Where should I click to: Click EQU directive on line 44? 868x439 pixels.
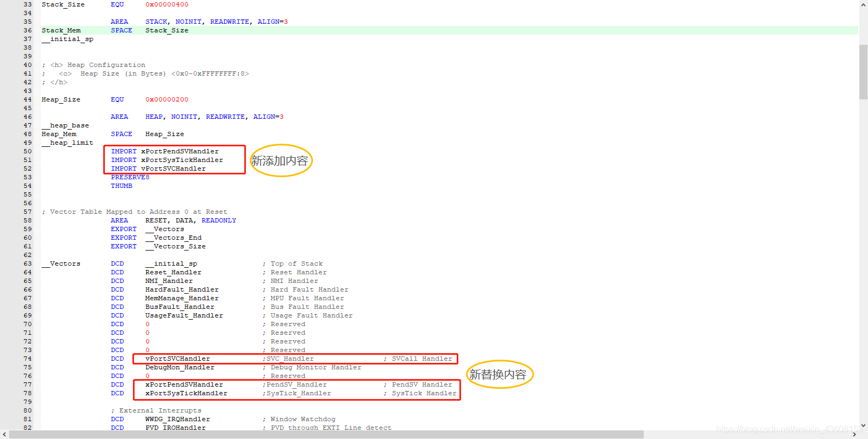[x=117, y=99]
